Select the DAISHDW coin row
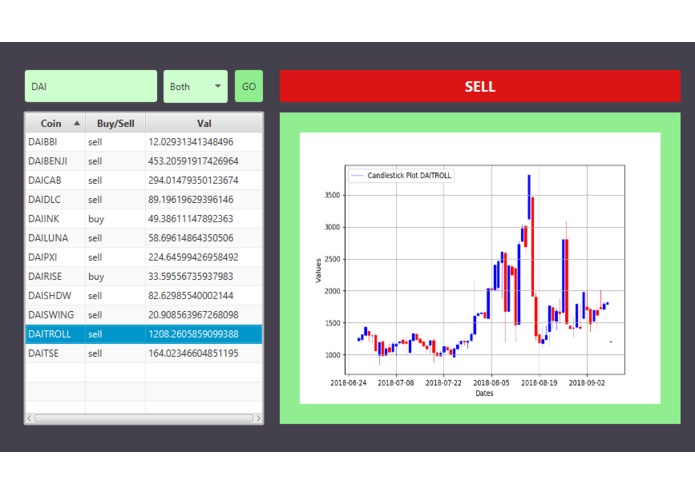Image resolution: width=695 pixels, height=494 pixels. (x=144, y=296)
